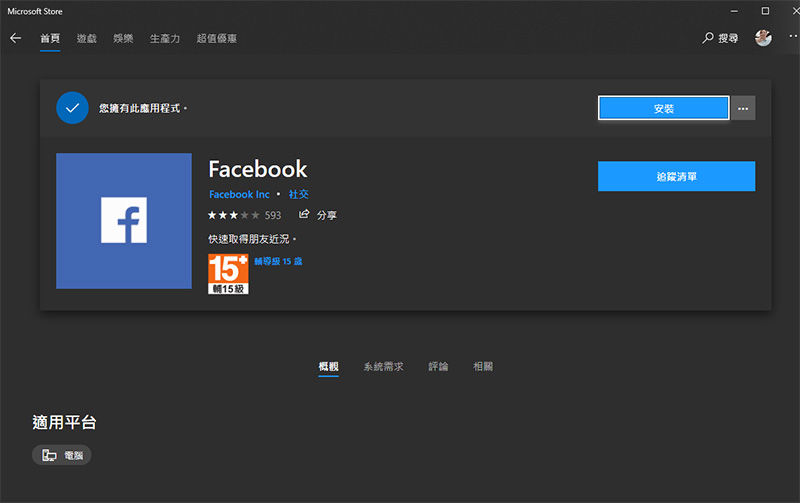This screenshot has height=503, width=800.
Task: Switch to the 娛樂 tab
Action: point(123,38)
